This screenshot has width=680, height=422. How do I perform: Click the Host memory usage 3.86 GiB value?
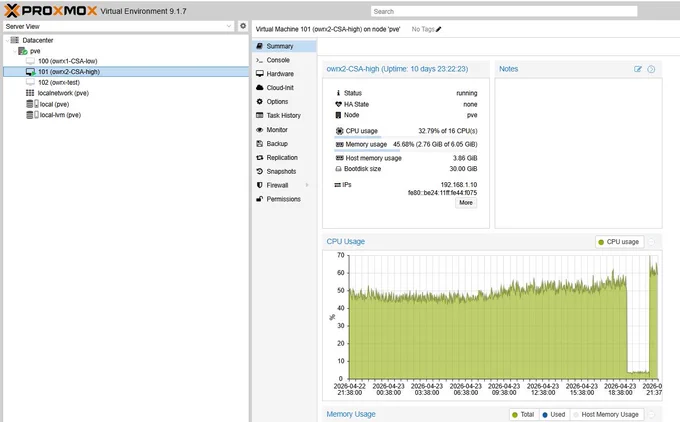(x=465, y=158)
